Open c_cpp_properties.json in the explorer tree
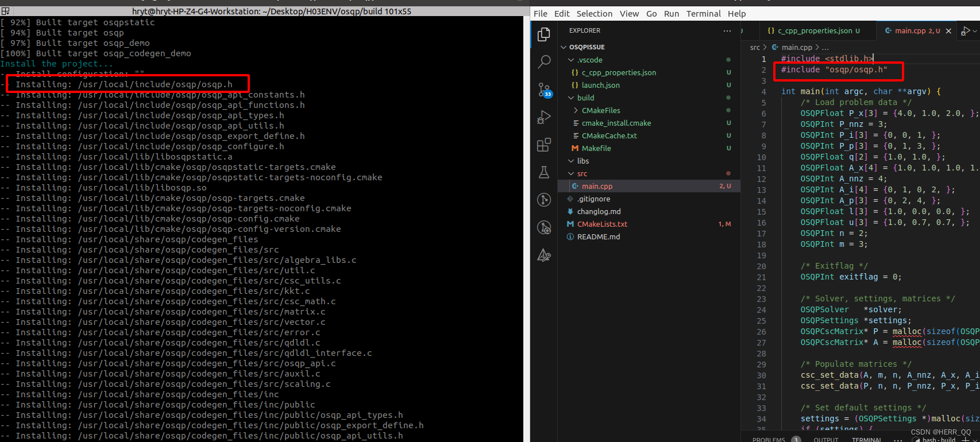The width and height of the screenshot is (980, 442). pos(649,72)
